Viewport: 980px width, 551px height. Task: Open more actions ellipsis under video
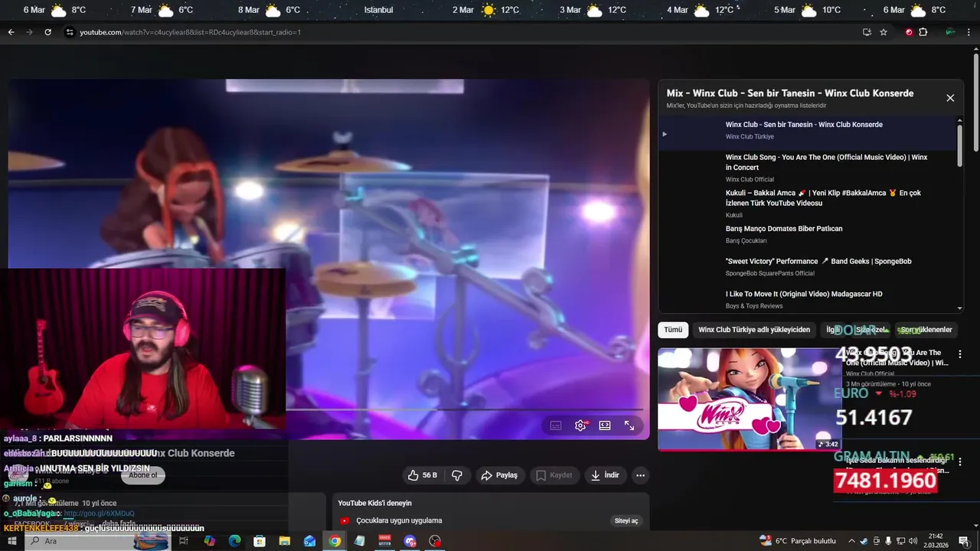(640, 475)
